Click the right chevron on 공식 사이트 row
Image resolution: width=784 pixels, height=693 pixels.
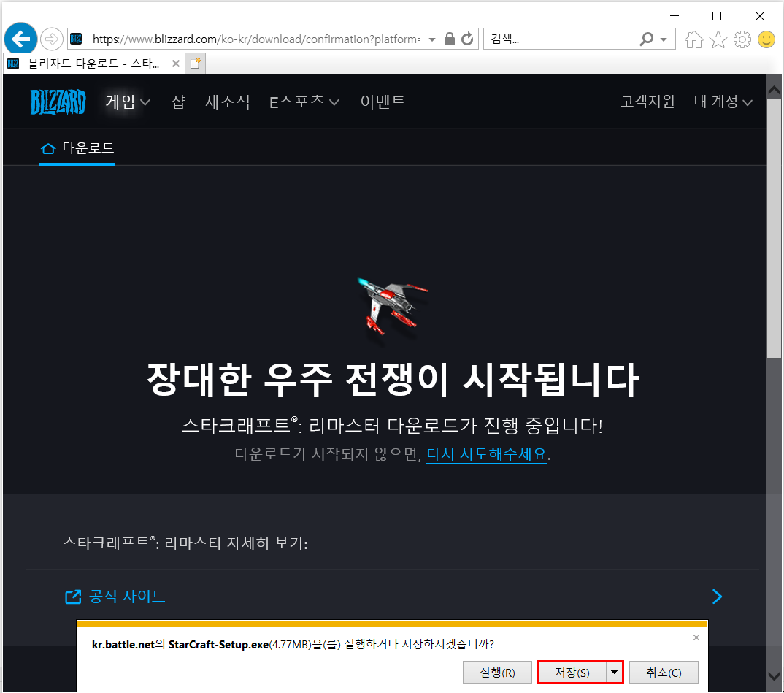(x=717, y=597)
